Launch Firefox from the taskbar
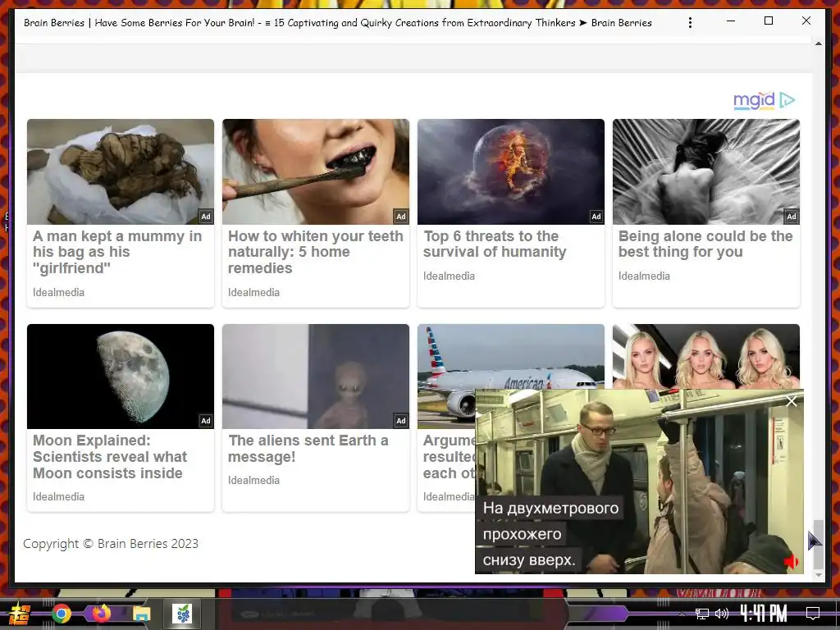Image resolution: width=840 pixels, height=630 pixels. 101,614
